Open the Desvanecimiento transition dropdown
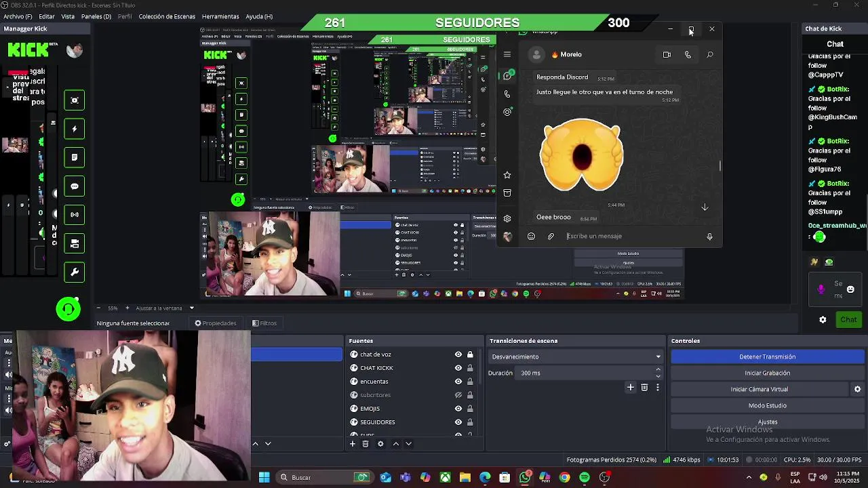This screenshot has width=868, height=488. pyautogui.click(x=575, y=357)
